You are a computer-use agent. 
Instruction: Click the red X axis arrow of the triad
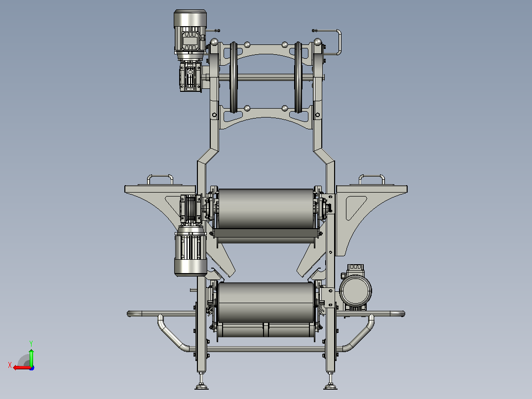[x=21, y=368]
